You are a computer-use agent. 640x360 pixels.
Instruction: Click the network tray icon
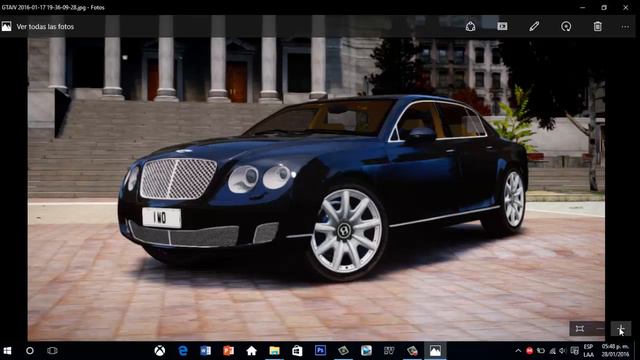pyautogui.click(x=552, y=351)
